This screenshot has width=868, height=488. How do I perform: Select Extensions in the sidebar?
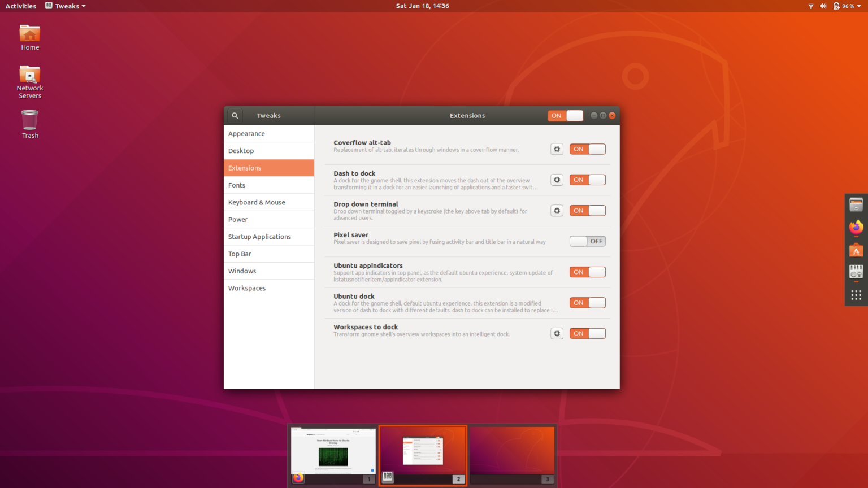point(269,168)
